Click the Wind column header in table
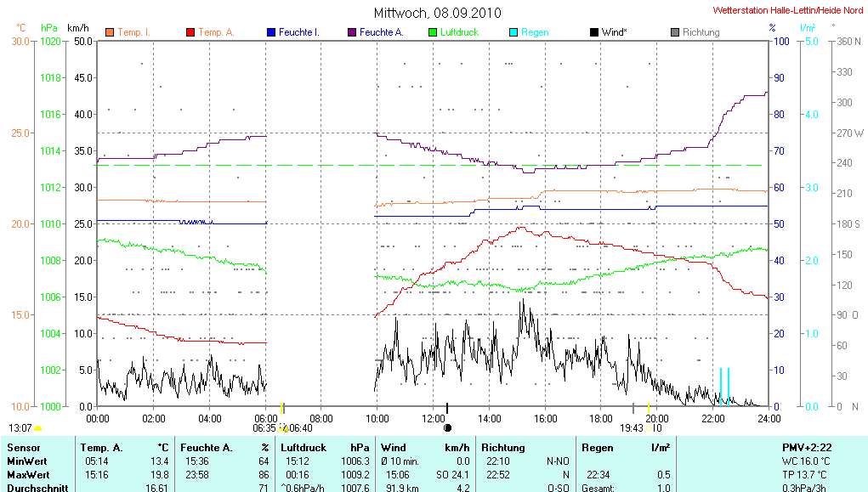868x492 pixels. click(x=393, y=447)
